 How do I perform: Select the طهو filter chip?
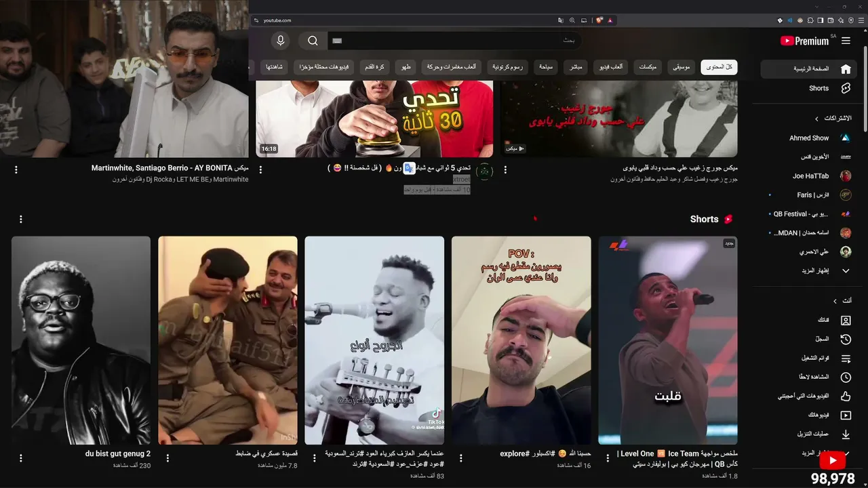click(406, 67)
